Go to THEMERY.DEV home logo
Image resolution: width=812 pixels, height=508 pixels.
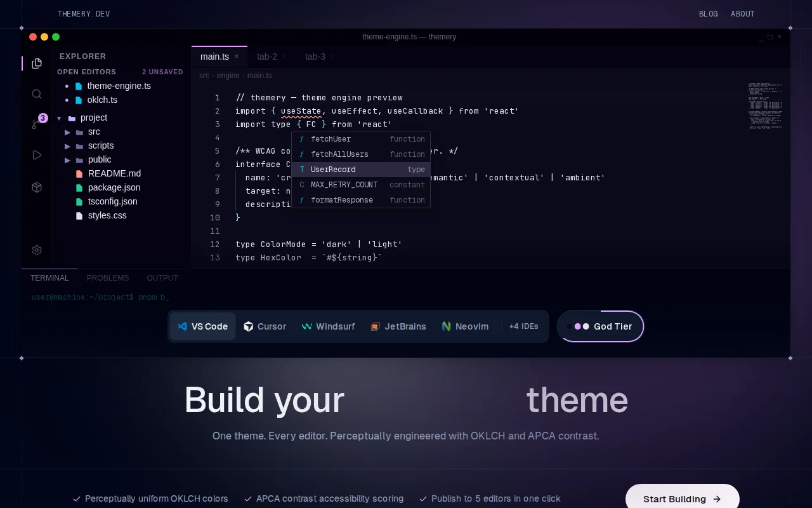(84, 14)
